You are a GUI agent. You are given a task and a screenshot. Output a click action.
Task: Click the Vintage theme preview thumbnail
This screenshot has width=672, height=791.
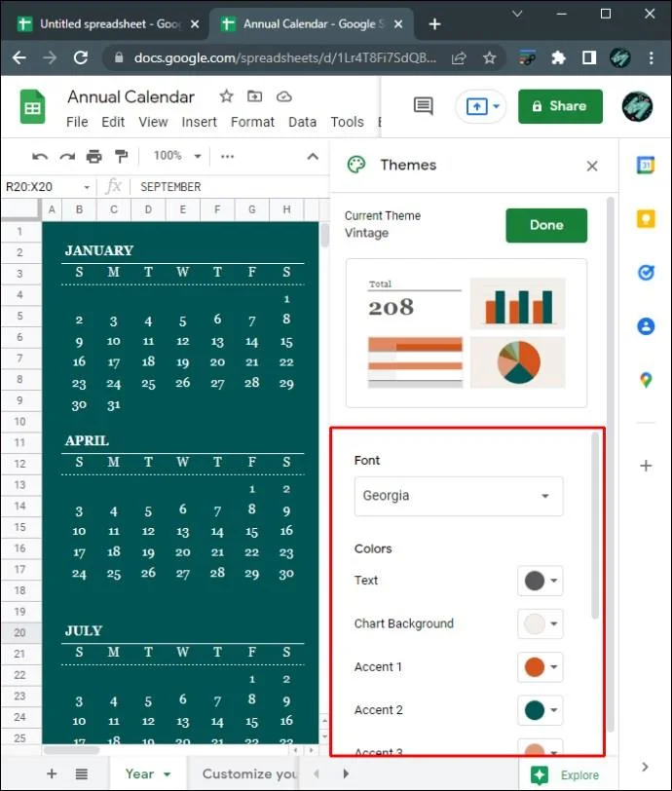[467, 333]
